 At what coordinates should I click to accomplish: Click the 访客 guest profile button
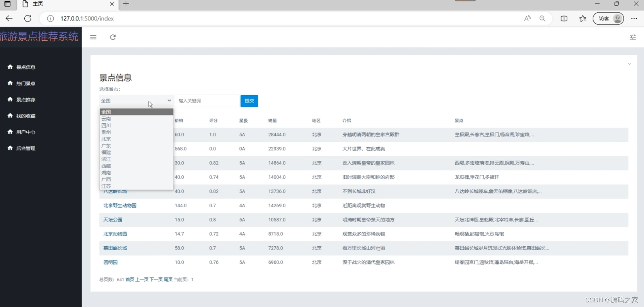click(x=608, y=19)
